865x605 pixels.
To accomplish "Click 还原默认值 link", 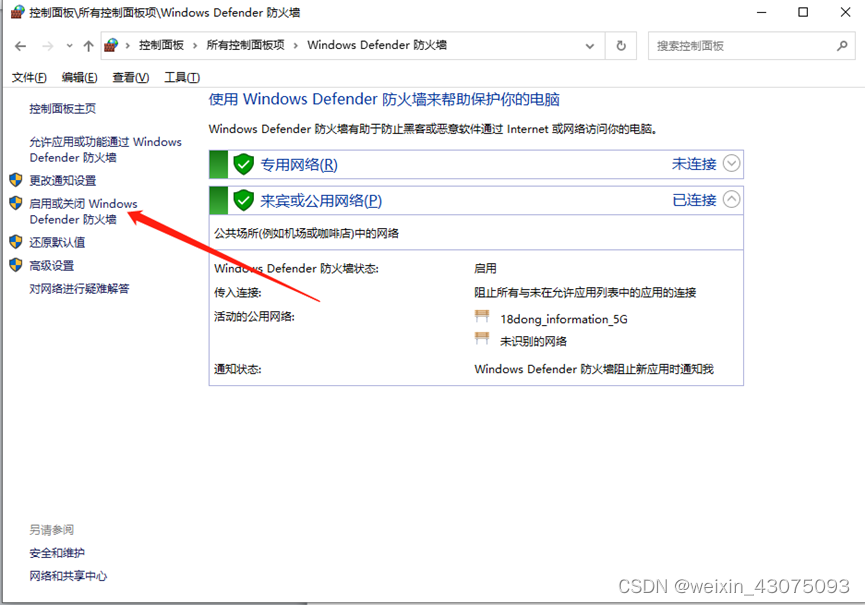I will [57, 242].
